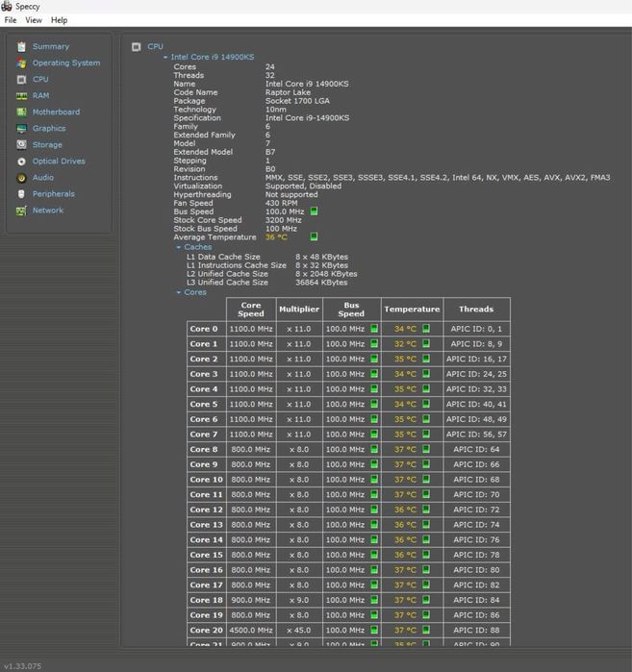The height and width of the screenshot is (672, 632).
Task: Click the Audio speaker icon in the sidebar
Action: coord(21,178)
